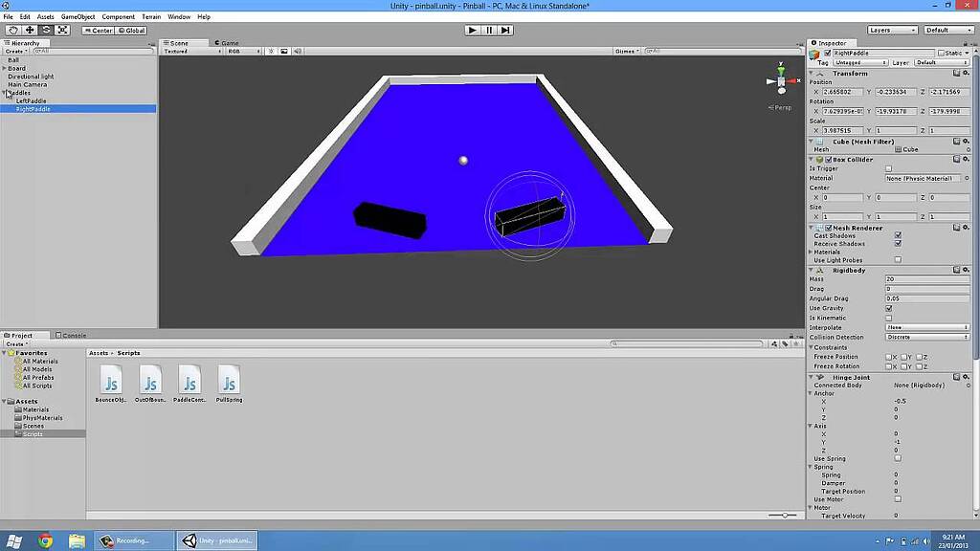Enable Is Trigger on the Box Collider
The height and width of the screenshot is (551, 980).
[x=889, y=168]
